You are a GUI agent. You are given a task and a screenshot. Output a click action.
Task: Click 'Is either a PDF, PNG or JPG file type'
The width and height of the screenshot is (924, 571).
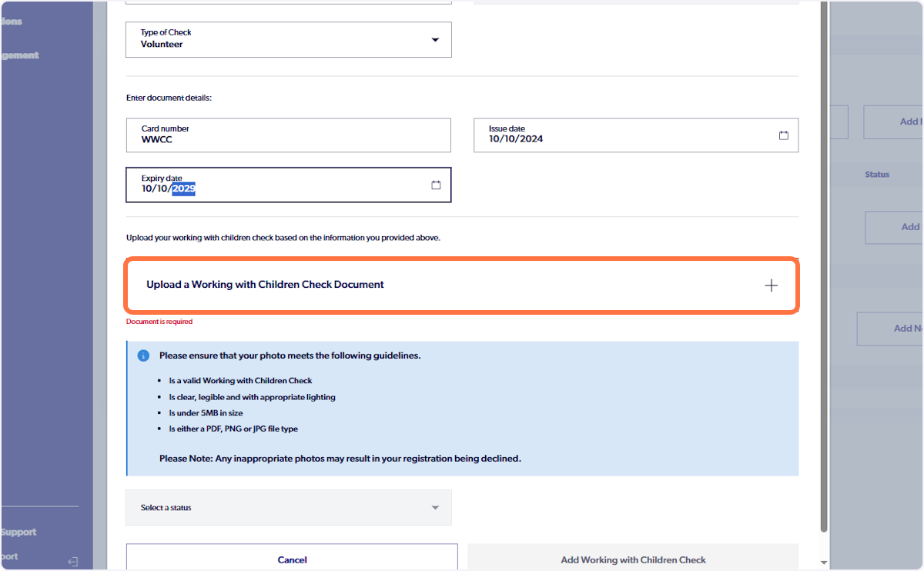[x=233, y=429]
